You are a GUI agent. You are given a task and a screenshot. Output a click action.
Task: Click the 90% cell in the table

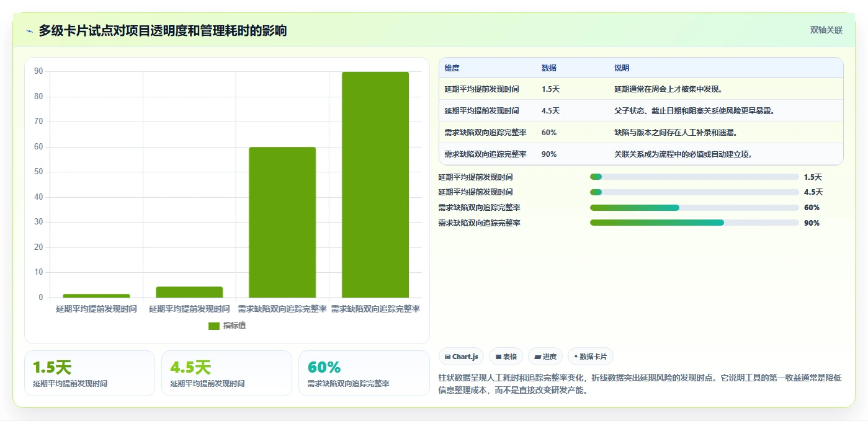[549, 154]
